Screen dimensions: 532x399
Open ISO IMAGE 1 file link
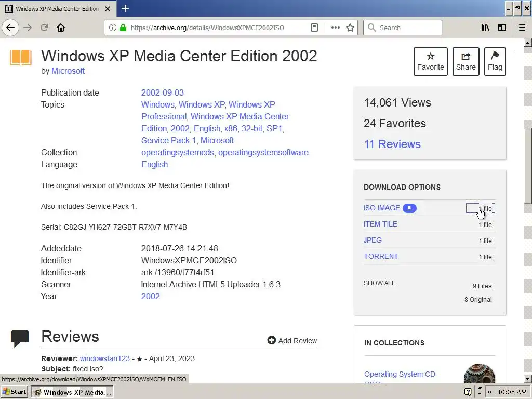[481, 209]
